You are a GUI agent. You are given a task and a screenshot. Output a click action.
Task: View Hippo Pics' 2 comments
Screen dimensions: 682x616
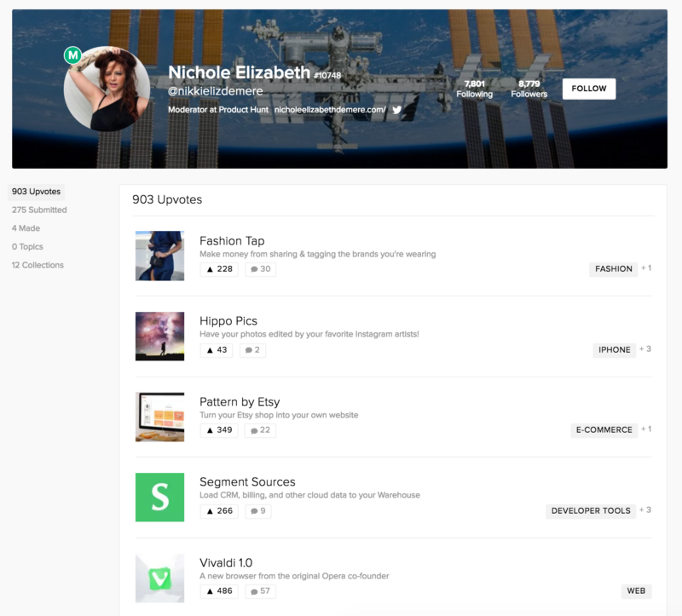[x=252, y=350]
